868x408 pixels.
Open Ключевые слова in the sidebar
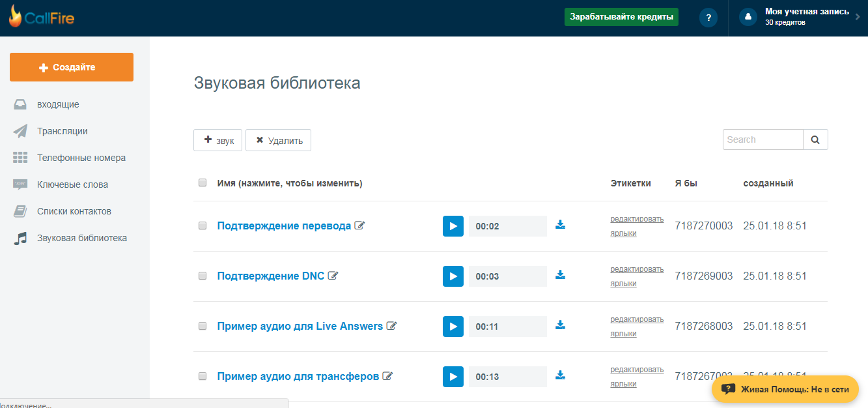click(72, 184)
